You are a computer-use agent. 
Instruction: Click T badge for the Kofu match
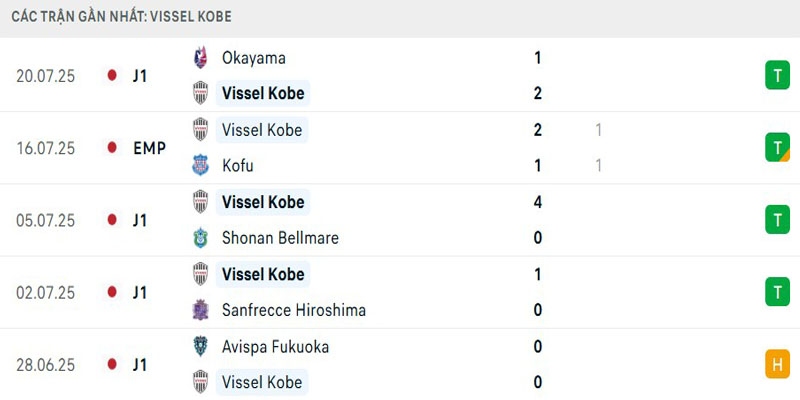777,148
